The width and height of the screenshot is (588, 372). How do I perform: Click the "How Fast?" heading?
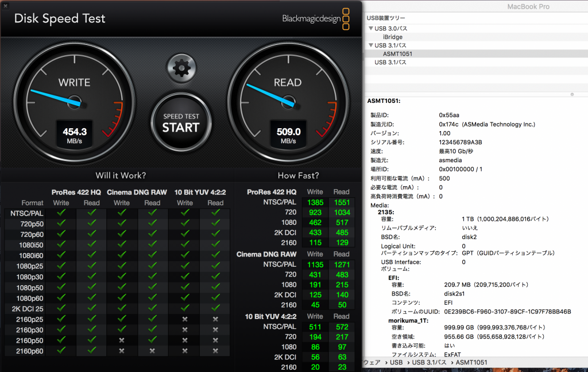[x=298, y=175]
